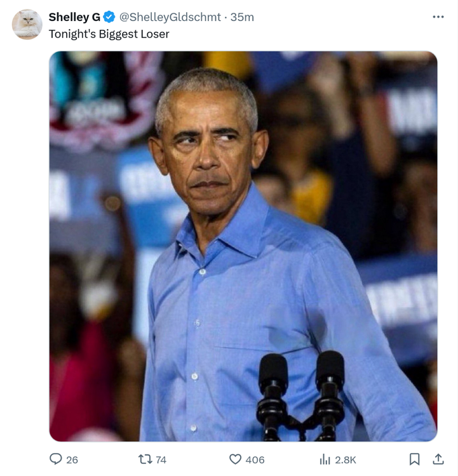Open the three-dot more options menu
The image size is (458, 476).
pyautogui.click(x=438, y=17)
